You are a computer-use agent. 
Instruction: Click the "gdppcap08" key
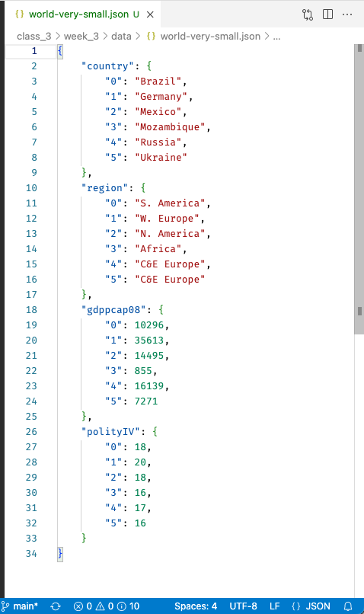click(113, 310)
